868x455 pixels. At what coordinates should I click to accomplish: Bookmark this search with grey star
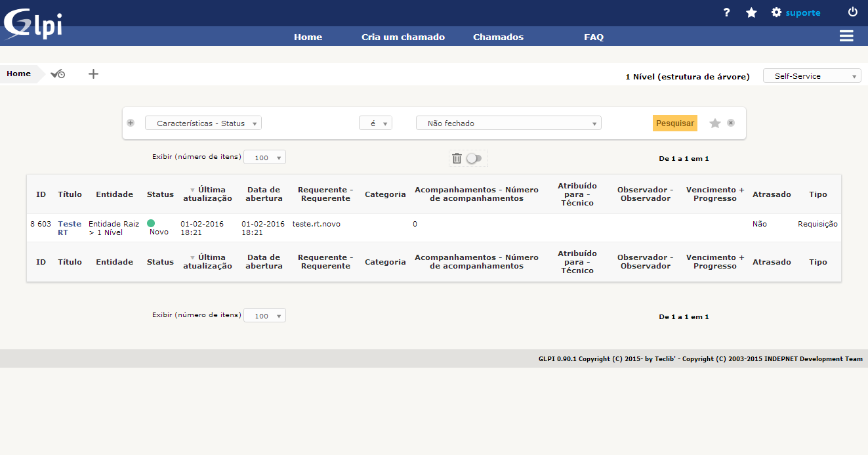click(715, 123)
